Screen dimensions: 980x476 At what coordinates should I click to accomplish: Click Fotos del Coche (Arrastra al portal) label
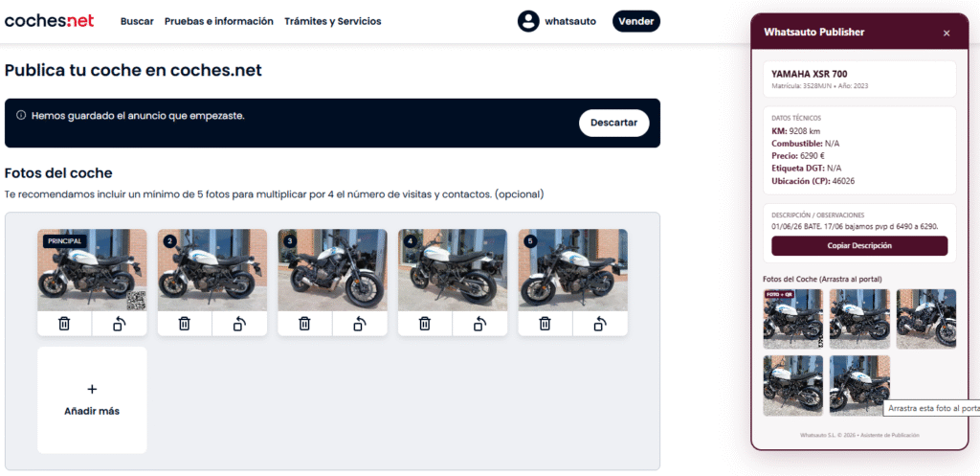click(822, 279)
